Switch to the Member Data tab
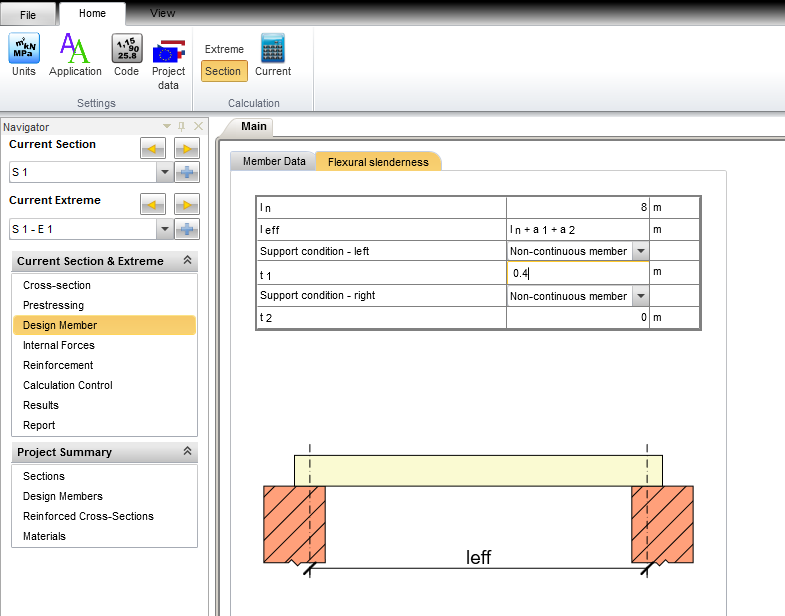Viewport: 785px width, 616px height. click(x=274, y=161)
